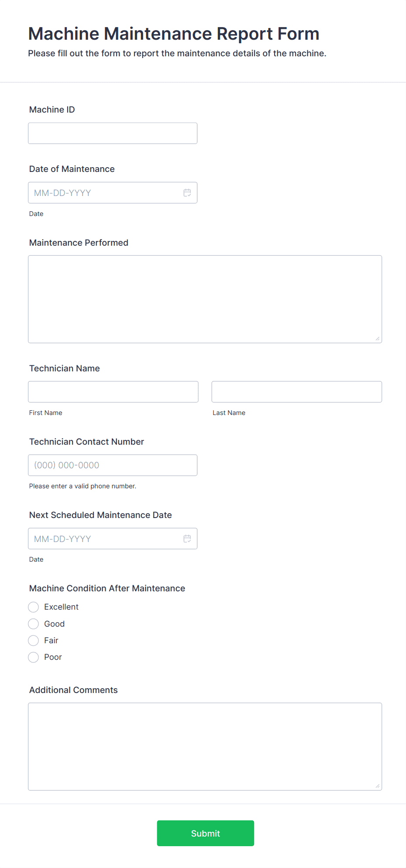
Task: Open the Date of Maintenance calendar picker
Action: click(187, 192)
